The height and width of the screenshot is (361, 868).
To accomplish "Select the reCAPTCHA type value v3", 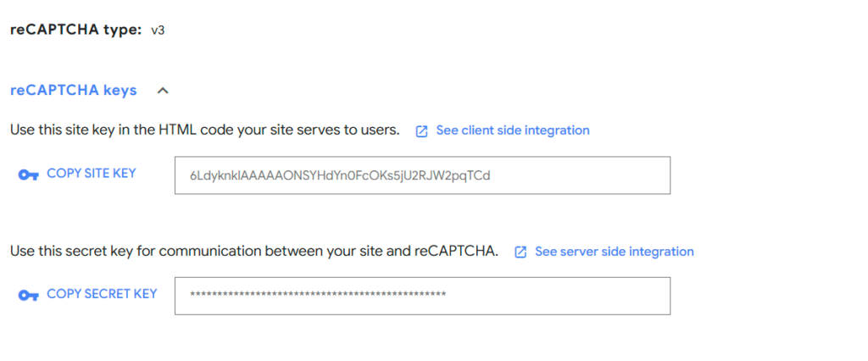I will coord(158,31).
